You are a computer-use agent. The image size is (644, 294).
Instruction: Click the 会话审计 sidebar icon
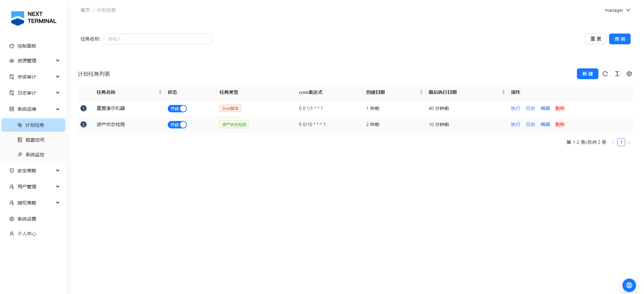(x=12, y=77)
